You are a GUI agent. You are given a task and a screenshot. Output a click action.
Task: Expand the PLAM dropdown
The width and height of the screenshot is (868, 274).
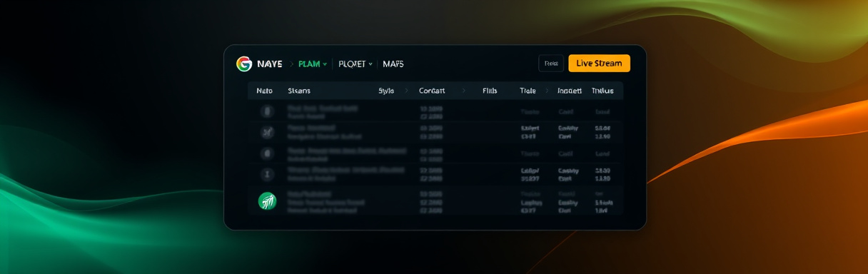(313, 64)
